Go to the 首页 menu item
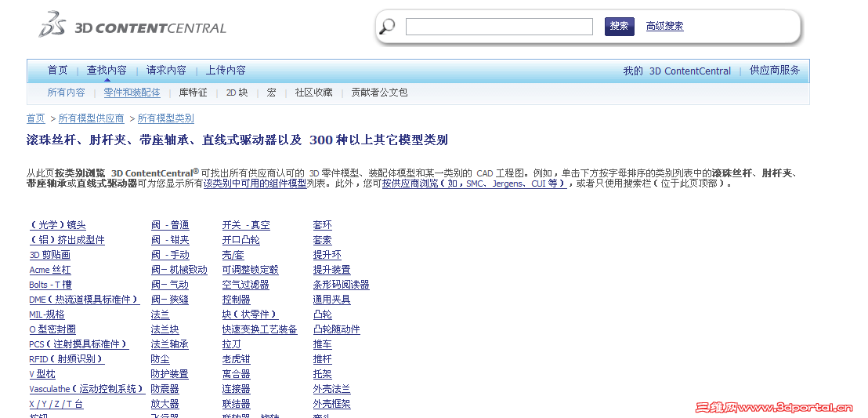The image size is (868, 418). (x=57, y=71)
